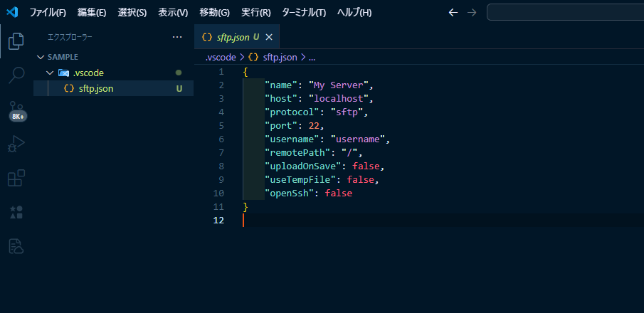Select sftp.json in the file tree
Screen dimensions: 644x313
tap(113, 88)
